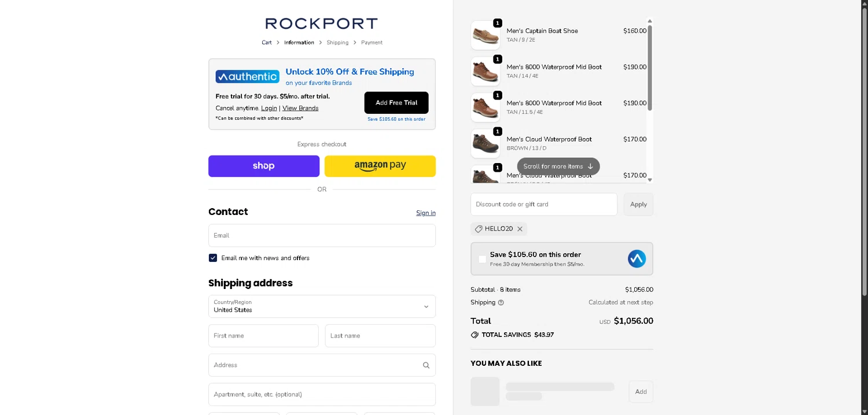Image resolution: width=868 pixels, height=415 pixels.
Task: Go to Cart breadcrumb
Action: [266, 42]
